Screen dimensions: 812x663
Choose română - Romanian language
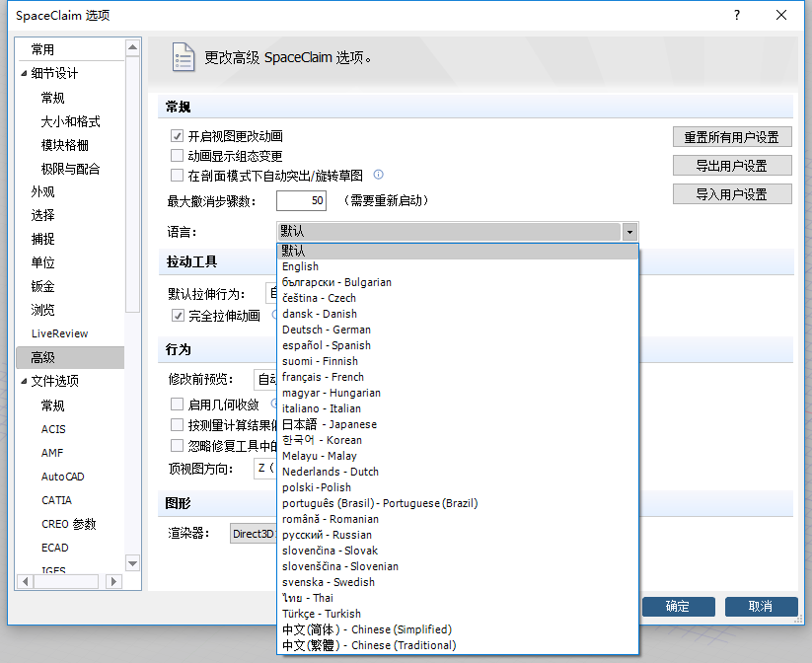point(458,519)
